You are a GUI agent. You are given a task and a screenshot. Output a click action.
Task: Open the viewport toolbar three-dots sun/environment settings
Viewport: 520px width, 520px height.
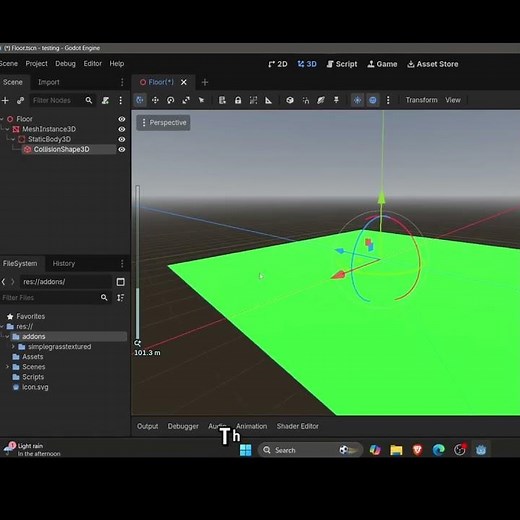point(388,100)
